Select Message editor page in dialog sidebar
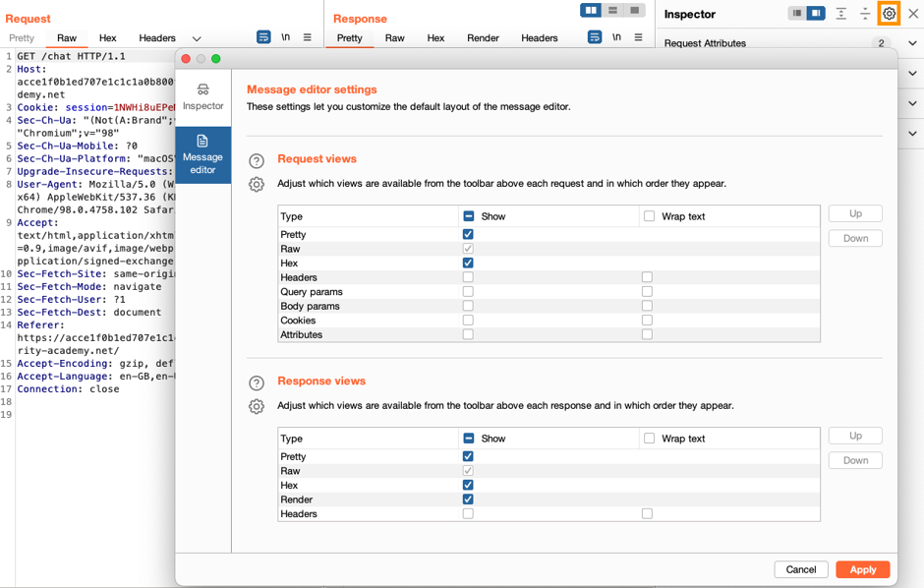The height and width of the screenshot is (588, 924). click(202, 155)
